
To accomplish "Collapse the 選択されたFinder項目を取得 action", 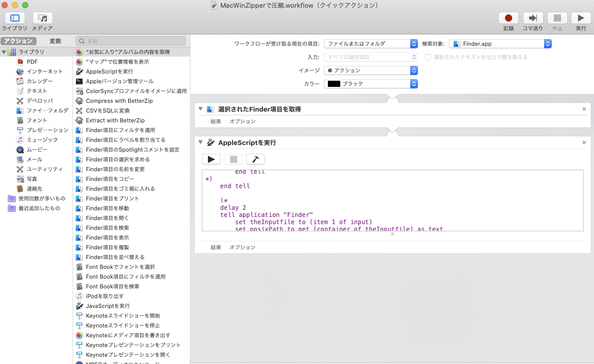I will [200, 109].
